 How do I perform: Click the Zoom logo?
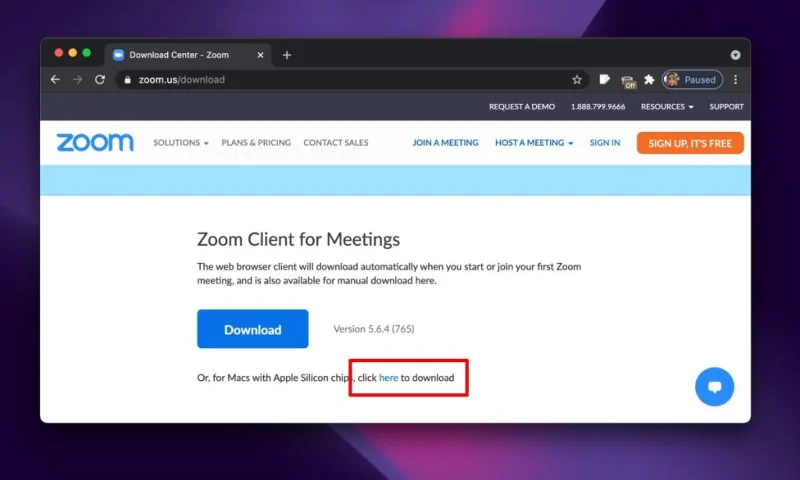(95, 143)
